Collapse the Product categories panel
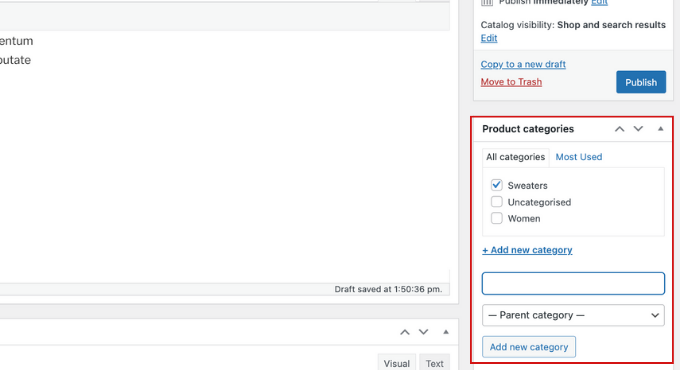Viewport: 680px width, 370px height. pos(660,129)
